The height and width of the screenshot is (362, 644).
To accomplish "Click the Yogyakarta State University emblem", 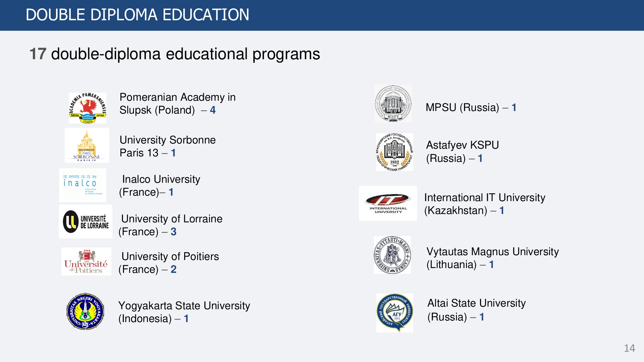I will click(x=85, y=311).
